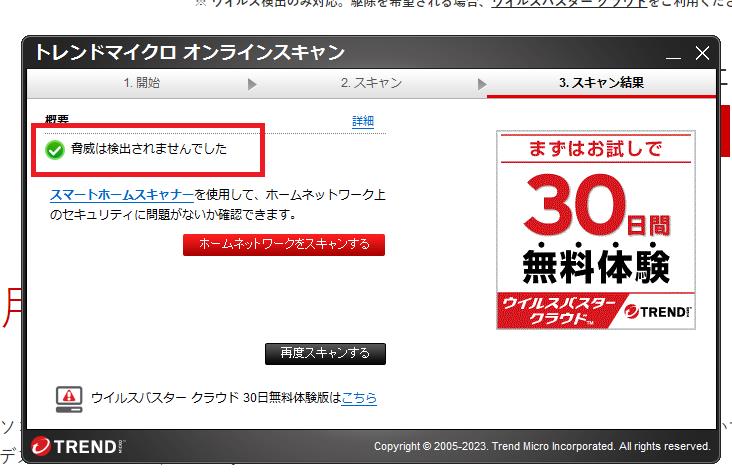Viewport: 732px width, 474px height.
Task: Open the こちら trial version link
Action: [x=359, y=398]
